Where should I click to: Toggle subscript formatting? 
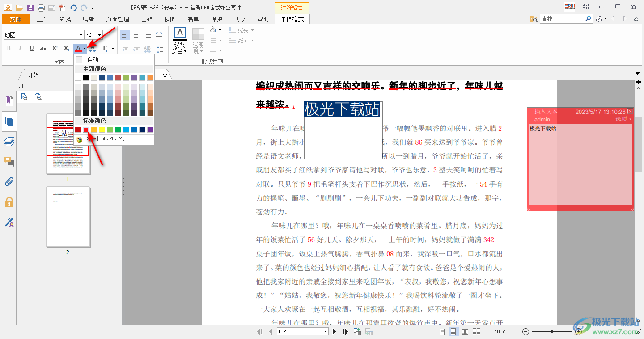(66, 48)
